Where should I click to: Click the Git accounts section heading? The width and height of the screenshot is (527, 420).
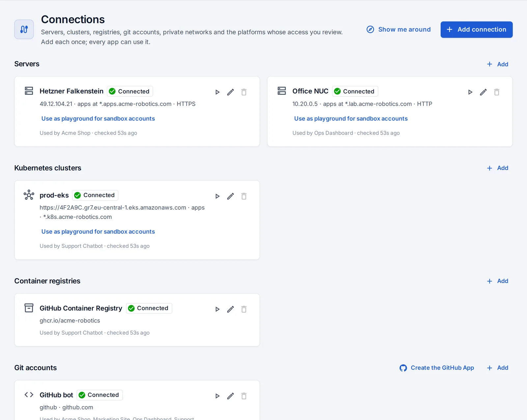coord(36,368)
